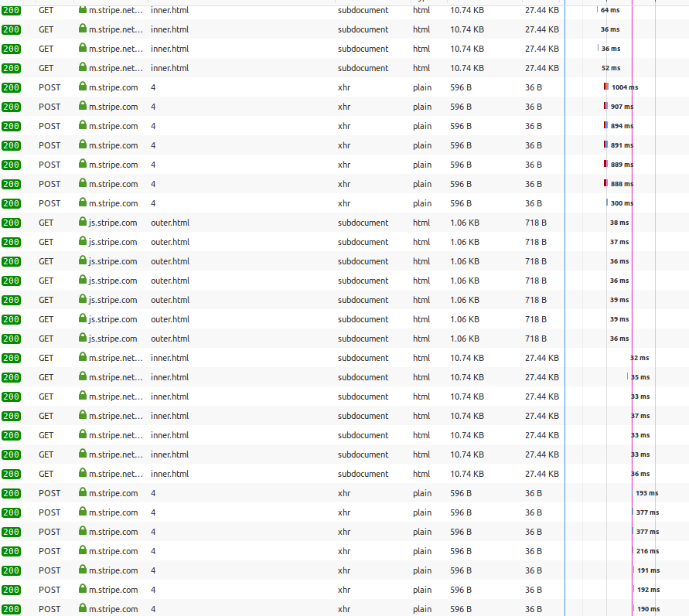The image size is (689, 616).
Task: Click the html type in the 32 ms row
Action: point(421,358)
